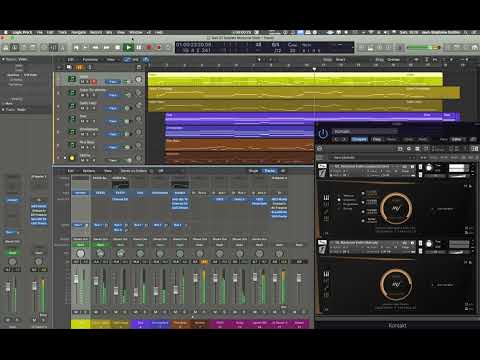Open the Functions menu in the tracks area

(x=90, y=60)
